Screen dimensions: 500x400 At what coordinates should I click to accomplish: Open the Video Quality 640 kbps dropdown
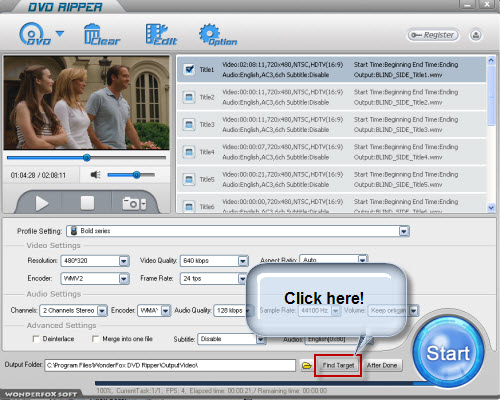coord(243,261)
